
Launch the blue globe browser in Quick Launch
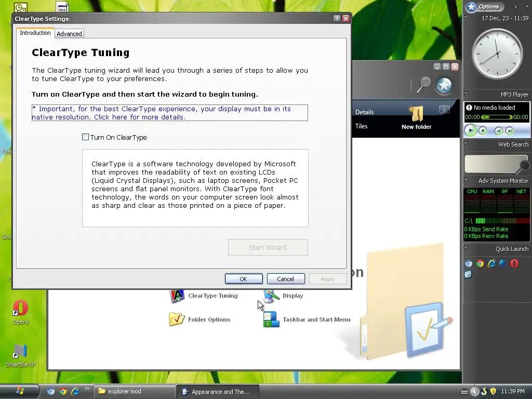[503, 263]
